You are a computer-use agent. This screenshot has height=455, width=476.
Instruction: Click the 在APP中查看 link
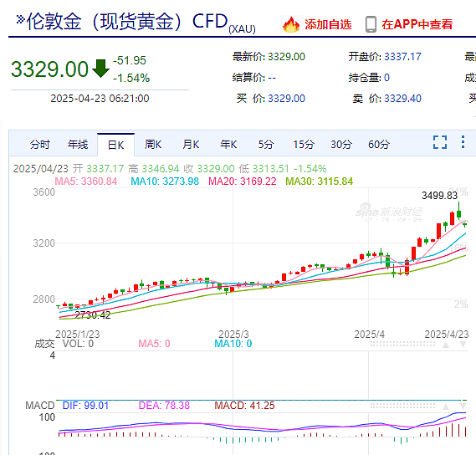tap(417, 24)
